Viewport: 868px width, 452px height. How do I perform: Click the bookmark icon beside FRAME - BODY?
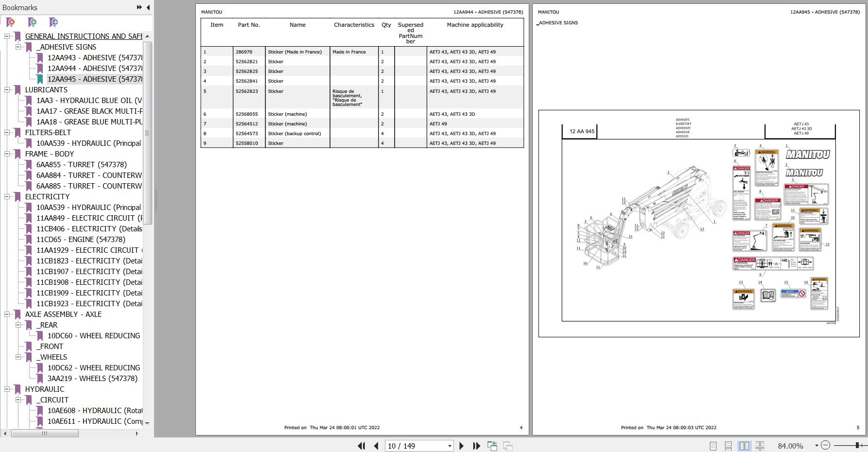point(17,154)
